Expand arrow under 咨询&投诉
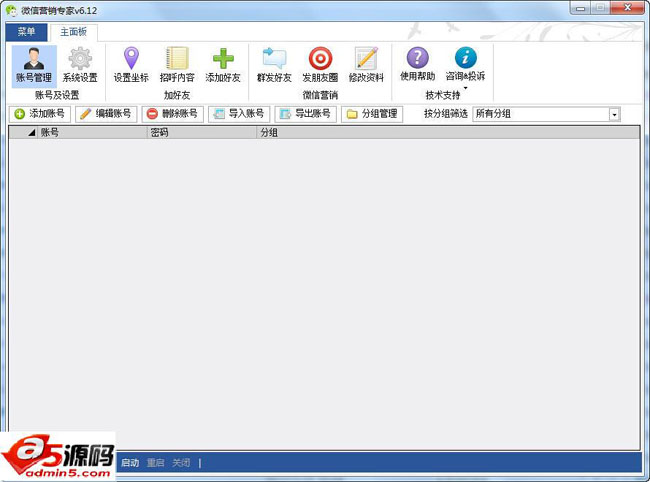The image size is (650, 482). [465, 88]
